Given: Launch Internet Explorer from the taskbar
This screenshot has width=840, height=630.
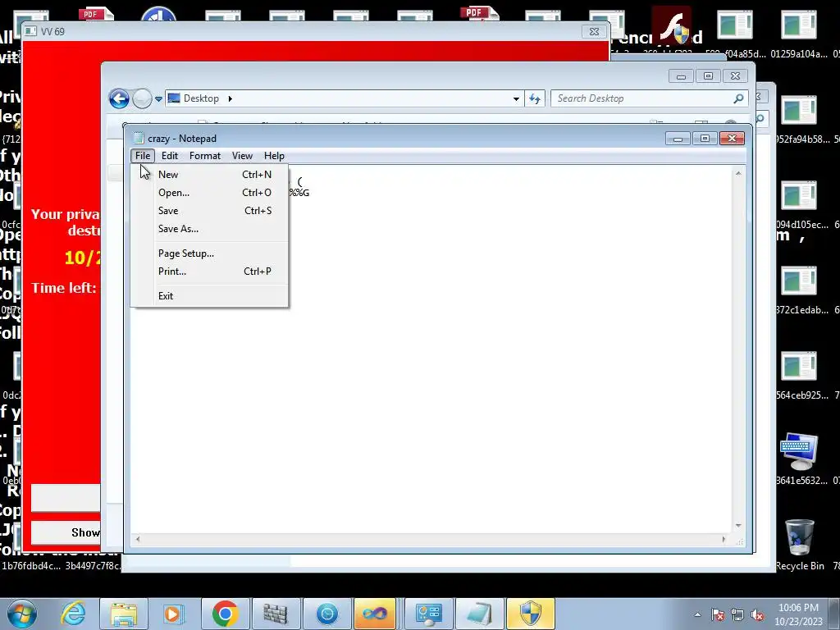Looking at the screenshot, I should click(x=73, y=614).
